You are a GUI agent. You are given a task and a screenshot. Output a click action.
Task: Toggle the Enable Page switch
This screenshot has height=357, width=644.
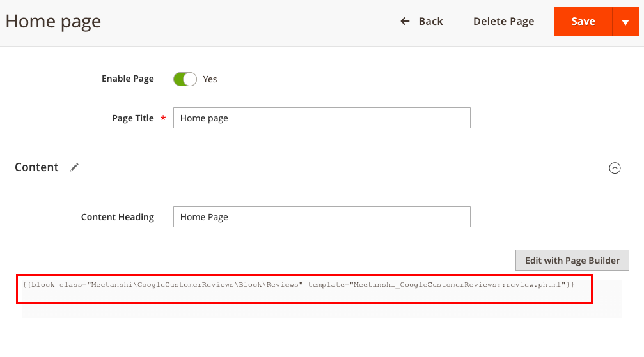[x=185, y=79]
